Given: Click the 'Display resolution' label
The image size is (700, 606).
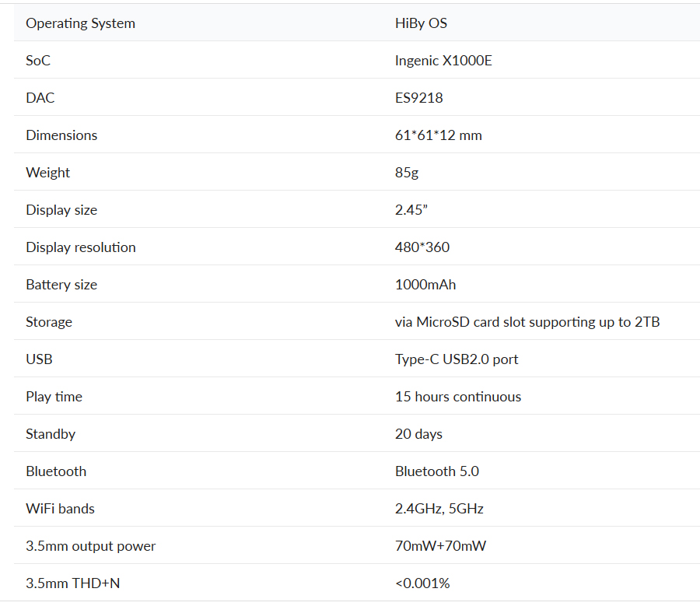Looking at the screenshot, I should 80,247.
